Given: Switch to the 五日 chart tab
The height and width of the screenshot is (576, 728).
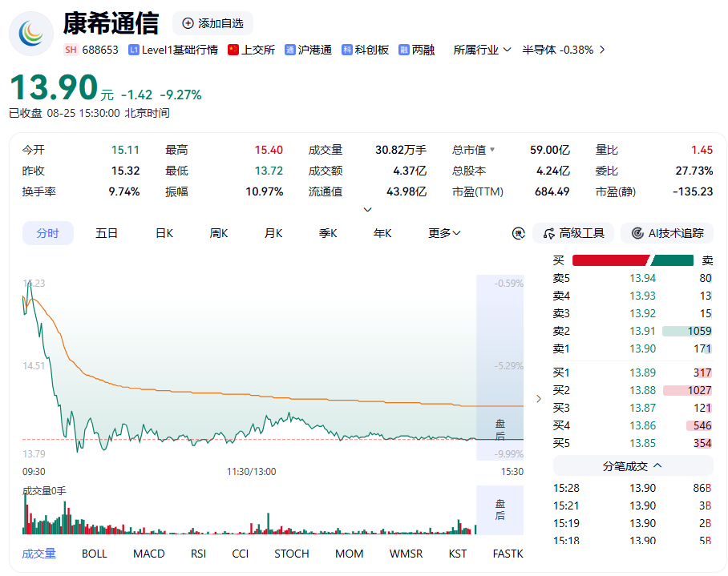Looking at the screenshot, I should [x=107, y=233].
